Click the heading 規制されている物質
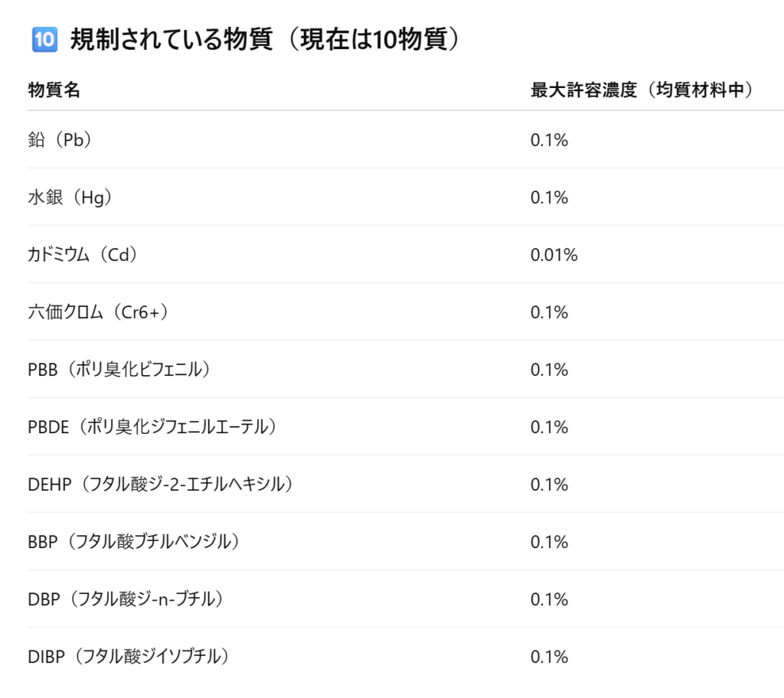The height and width of the screenshot is (698, 784). 171,40
